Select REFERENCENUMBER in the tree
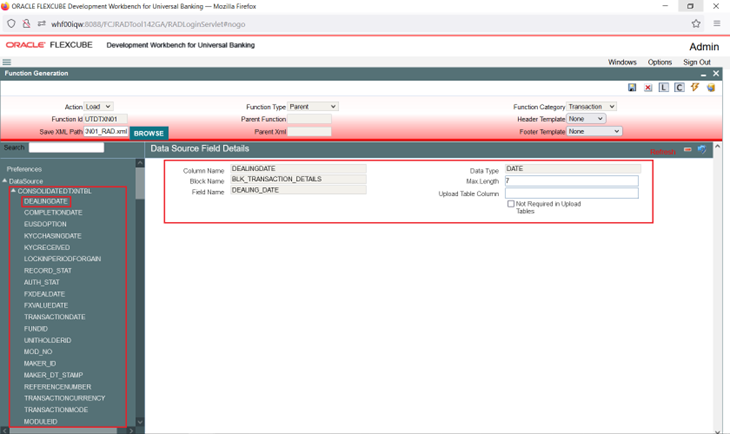The image size is (730, 434). (58, 387)
